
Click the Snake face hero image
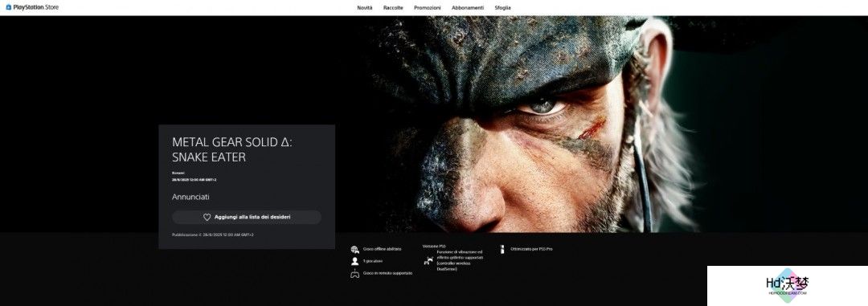(531, 124)
